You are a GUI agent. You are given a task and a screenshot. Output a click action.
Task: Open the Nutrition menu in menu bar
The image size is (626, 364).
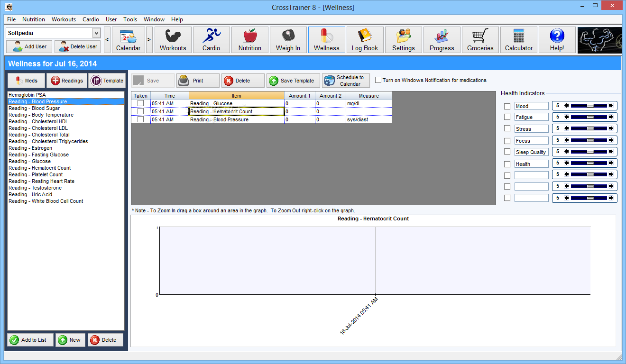34,19
